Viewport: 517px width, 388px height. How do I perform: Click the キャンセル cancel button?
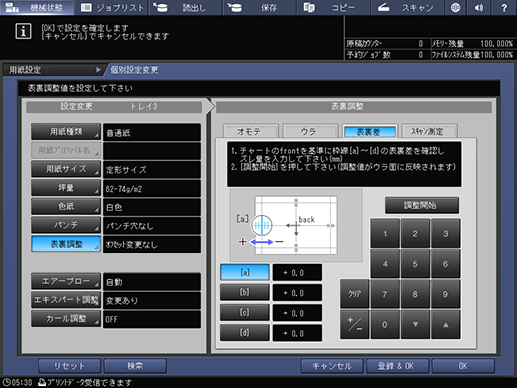[332, 366]
